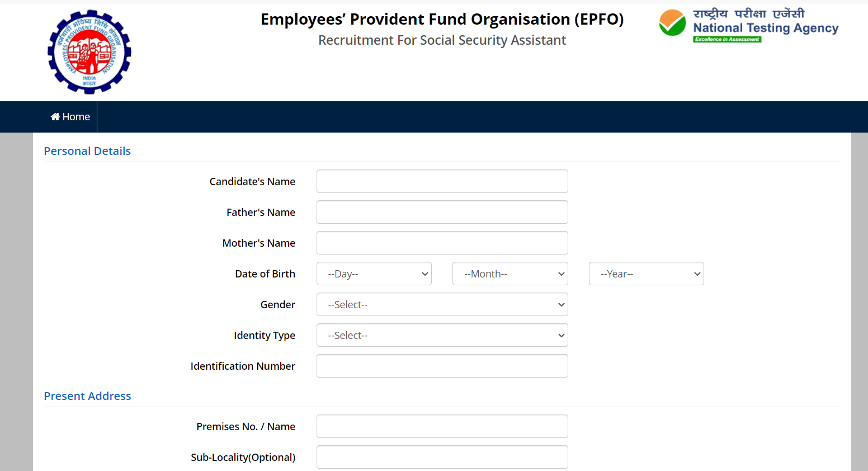Open the --Year-- dropdown
Screen dimensions: 868x471
[x=646, y=274]
